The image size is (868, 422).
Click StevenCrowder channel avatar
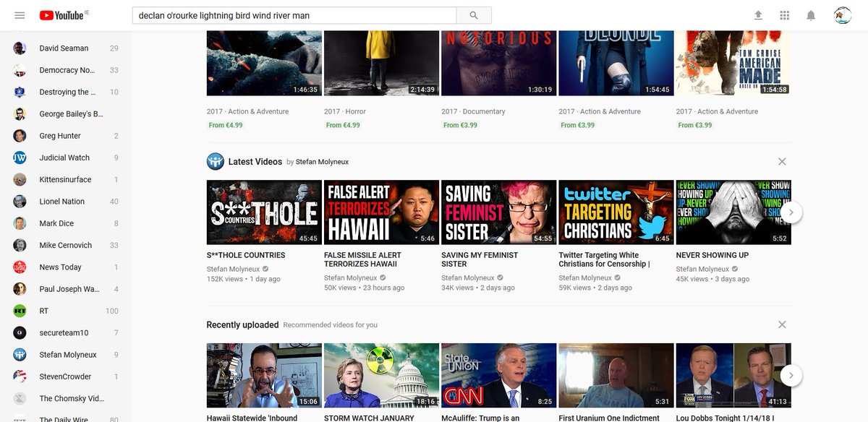[x=20, y=376]
